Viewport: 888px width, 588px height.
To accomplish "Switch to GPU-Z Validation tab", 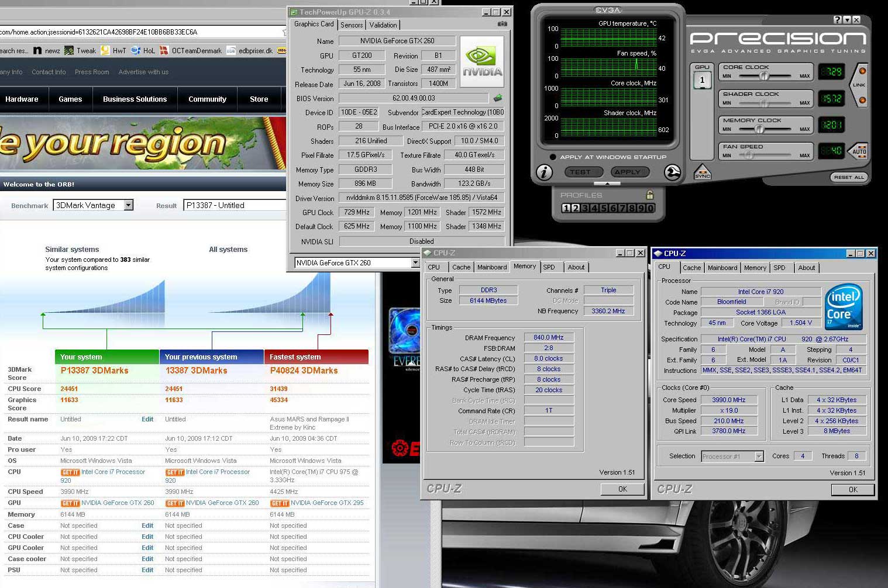I will coord(383,25).
